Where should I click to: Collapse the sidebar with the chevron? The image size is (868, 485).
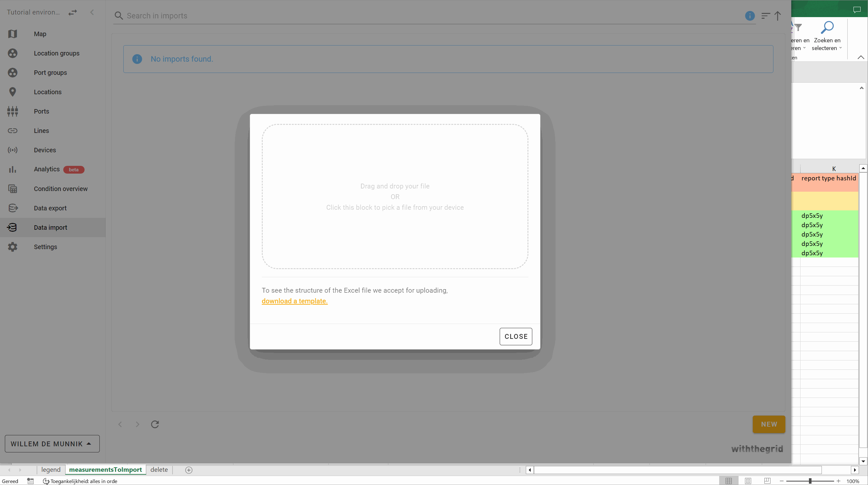[92, 13]
